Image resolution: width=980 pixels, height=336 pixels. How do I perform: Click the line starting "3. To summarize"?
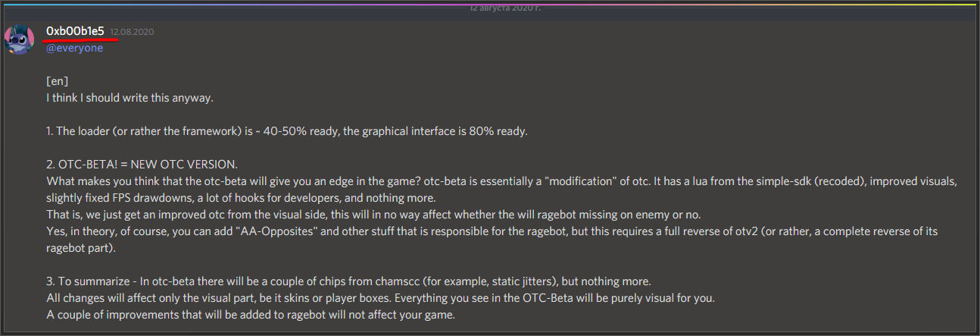[348, 281]
